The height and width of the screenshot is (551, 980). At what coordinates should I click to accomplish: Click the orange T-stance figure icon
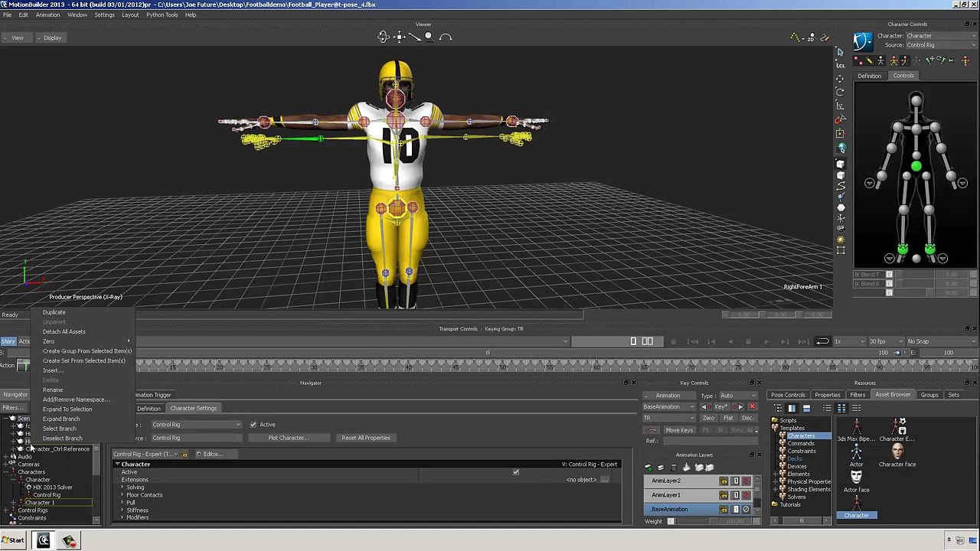pyautogui.click(x=965, y=61)
